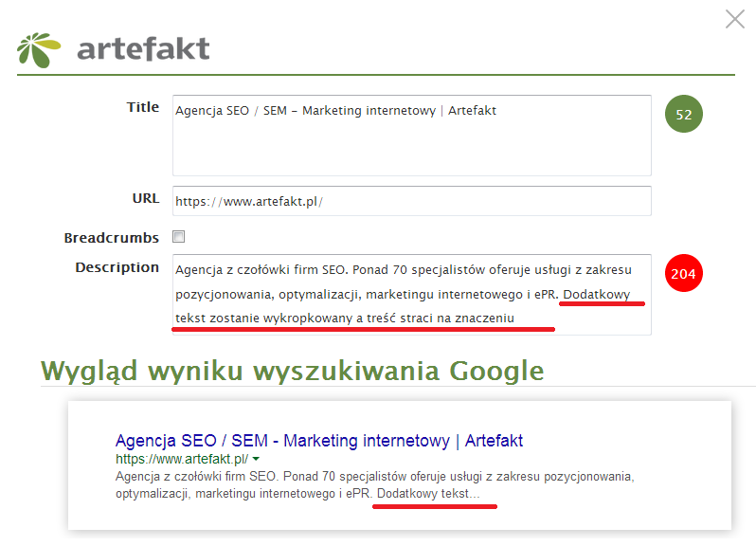Click the green https://www.artefakt.pl/ preview URL
This screenshot has height=546, width=756.
[182, 459]
